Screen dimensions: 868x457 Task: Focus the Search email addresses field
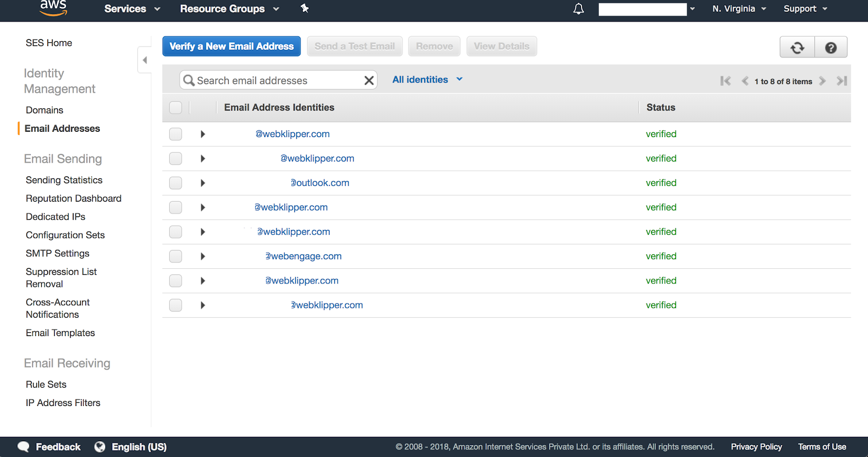pos(278,80)
